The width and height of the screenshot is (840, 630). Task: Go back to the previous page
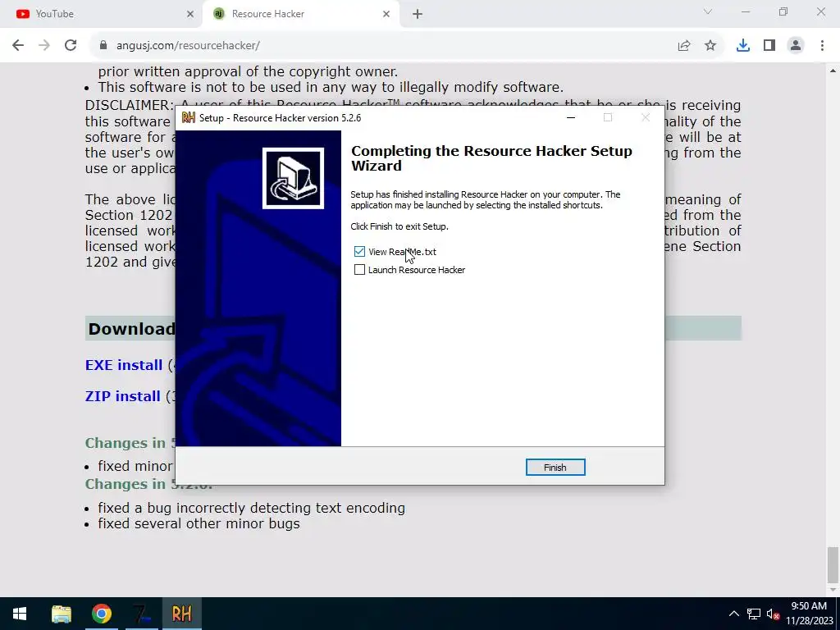click(x=18, y=46)
